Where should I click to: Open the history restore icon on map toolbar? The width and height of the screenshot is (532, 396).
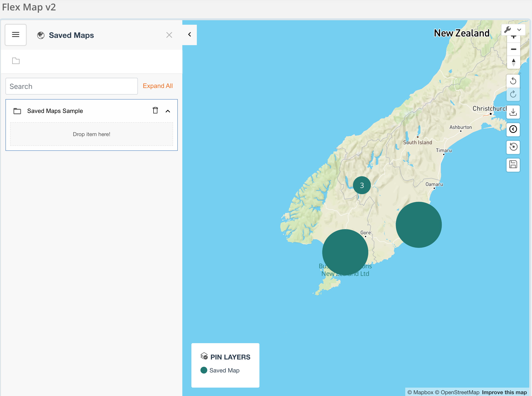[x=513, y=147]
